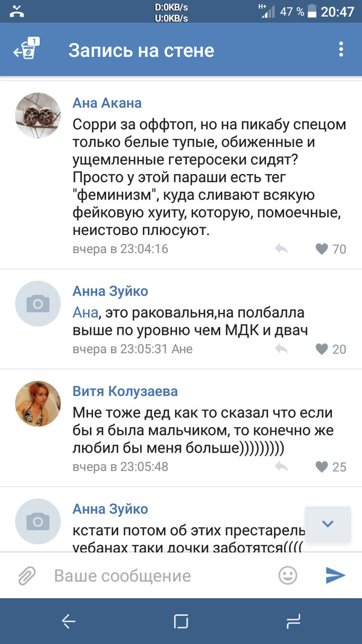Like Ана Акана's comment with heart
This screenshot has height=644, width=362.
click(x=322, y=249)
